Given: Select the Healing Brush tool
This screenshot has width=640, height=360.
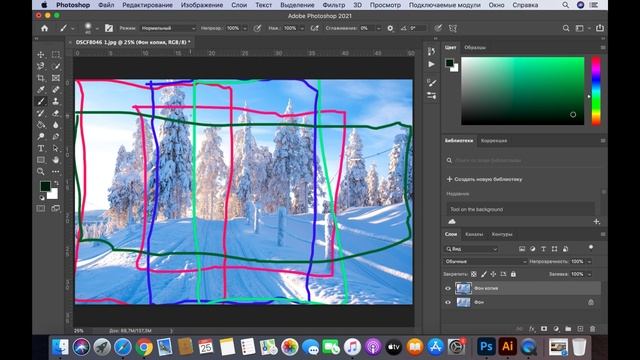Looking at the screenshot, I should click(x=56, y=89).
